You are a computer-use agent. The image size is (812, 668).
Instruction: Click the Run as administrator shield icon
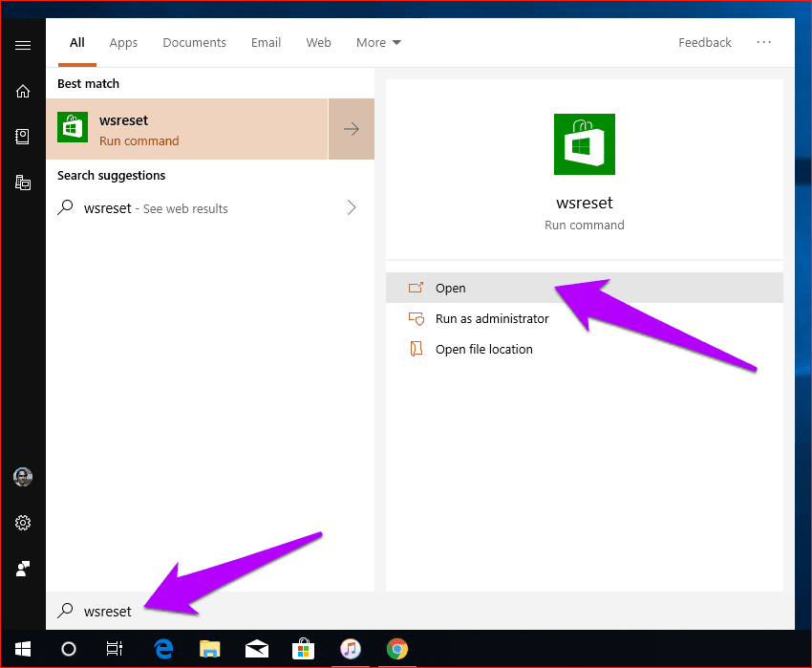coord(416,318)
